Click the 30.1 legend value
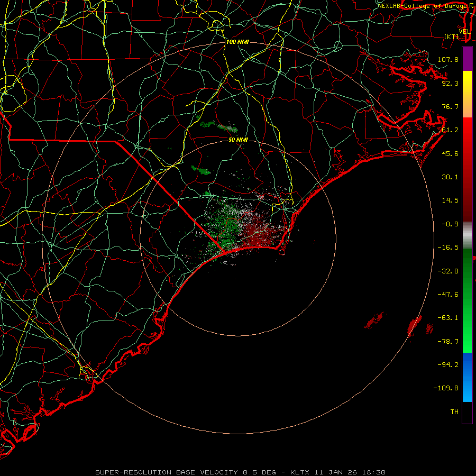The width and height of the screenshot is (476, 476). [450, 177]
